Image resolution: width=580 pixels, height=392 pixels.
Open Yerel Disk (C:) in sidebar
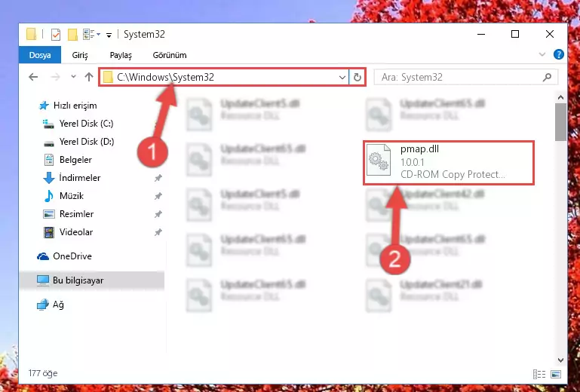[78, 124]
